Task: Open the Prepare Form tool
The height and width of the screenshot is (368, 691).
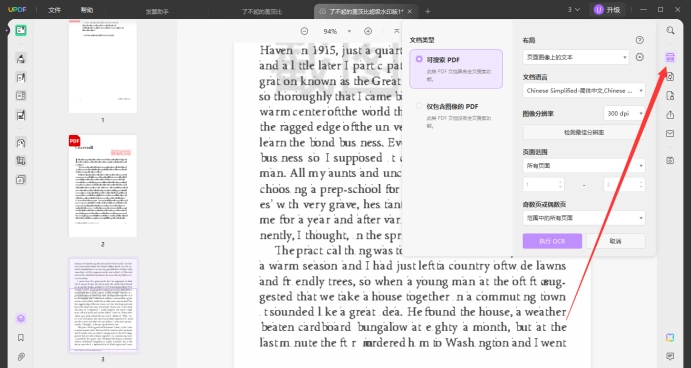Action: [21, 115]
